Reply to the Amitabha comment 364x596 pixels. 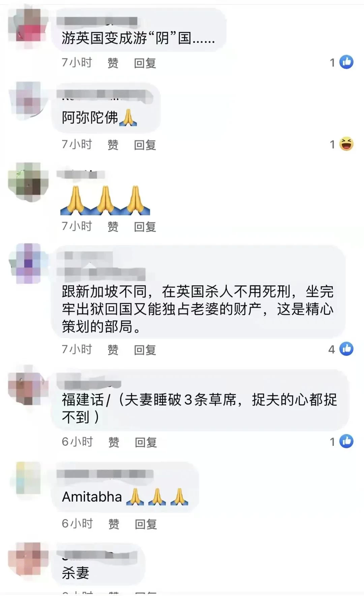pos(146,524)
